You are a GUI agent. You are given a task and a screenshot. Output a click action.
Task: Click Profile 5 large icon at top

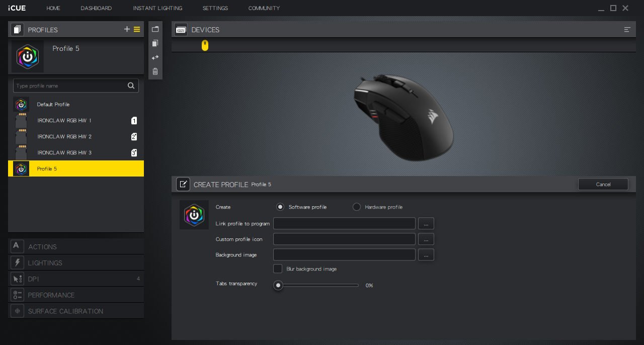[28, 56]
